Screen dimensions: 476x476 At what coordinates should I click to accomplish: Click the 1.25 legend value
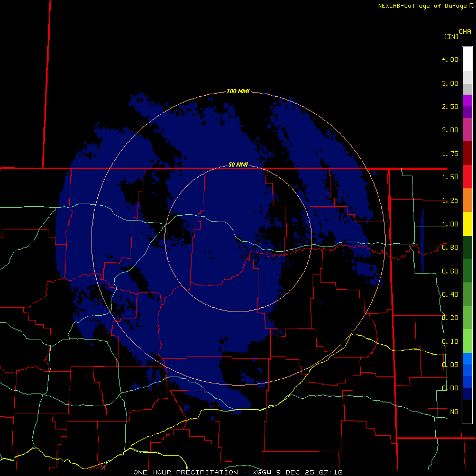[450, 200]
